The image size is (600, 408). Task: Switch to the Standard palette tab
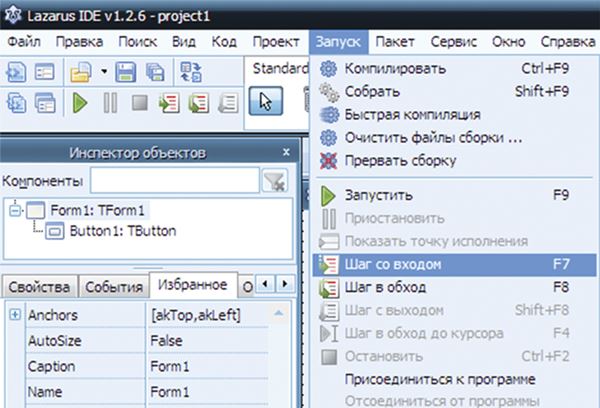[x=280, y=69]
